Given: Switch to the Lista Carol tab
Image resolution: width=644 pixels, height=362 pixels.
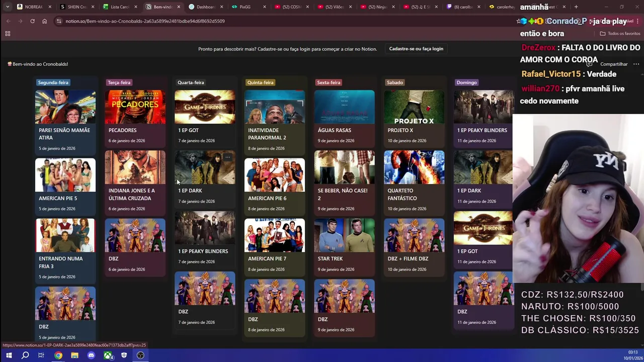Looking at the screenshot, I should (x=119, y=7).
